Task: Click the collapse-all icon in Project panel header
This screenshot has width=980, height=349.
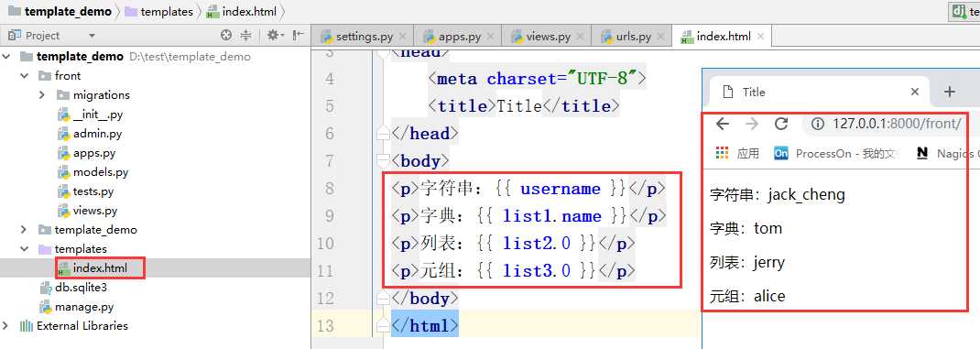Action: coord(246,36)
